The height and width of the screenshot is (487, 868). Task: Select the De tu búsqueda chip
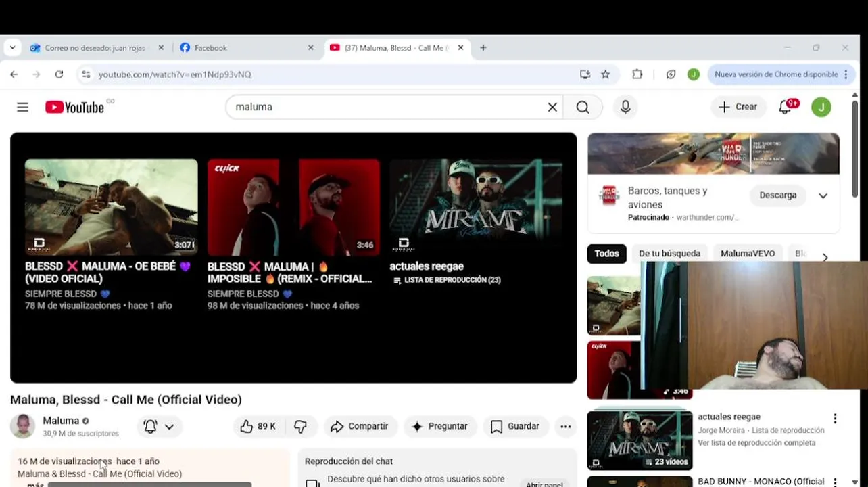pyautogui.click(x=669, y=254)
